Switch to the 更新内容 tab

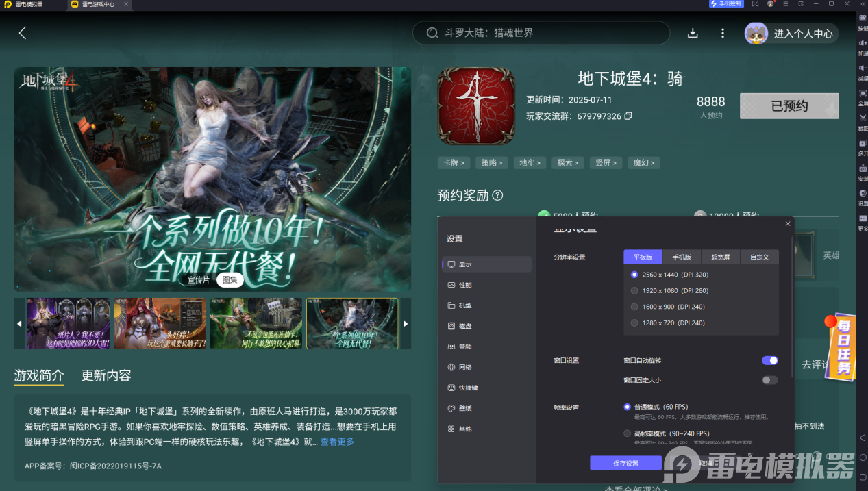(x=106, y=375)
